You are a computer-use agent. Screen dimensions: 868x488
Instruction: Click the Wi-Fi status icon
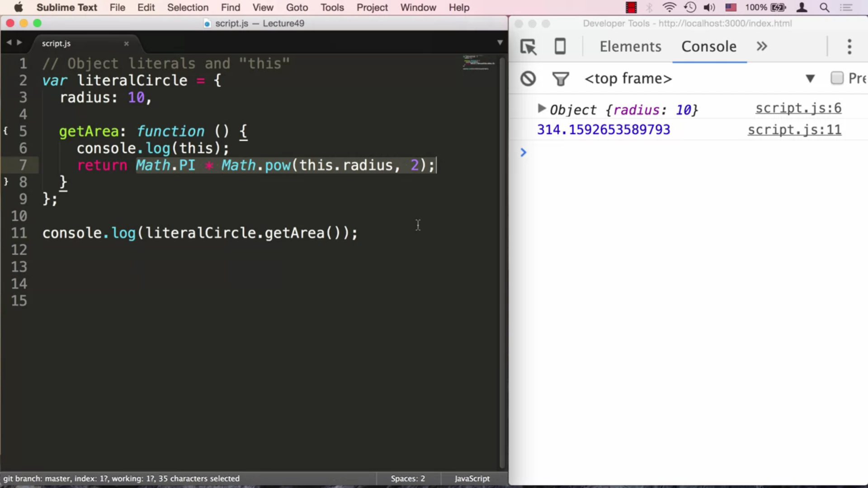tap(669, 7)
